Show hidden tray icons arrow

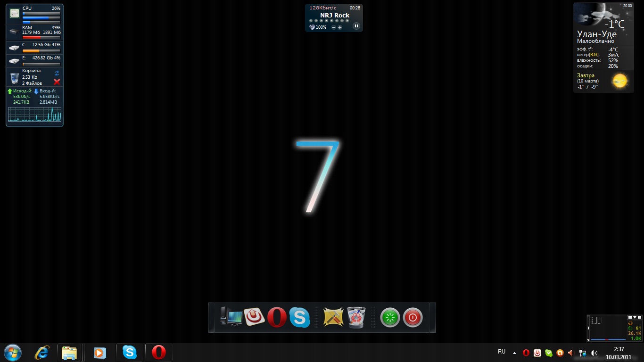(x=514, y=353)
